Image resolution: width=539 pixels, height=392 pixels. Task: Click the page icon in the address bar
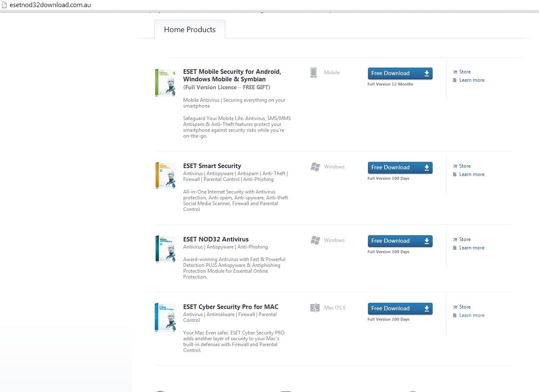[5, 5]
